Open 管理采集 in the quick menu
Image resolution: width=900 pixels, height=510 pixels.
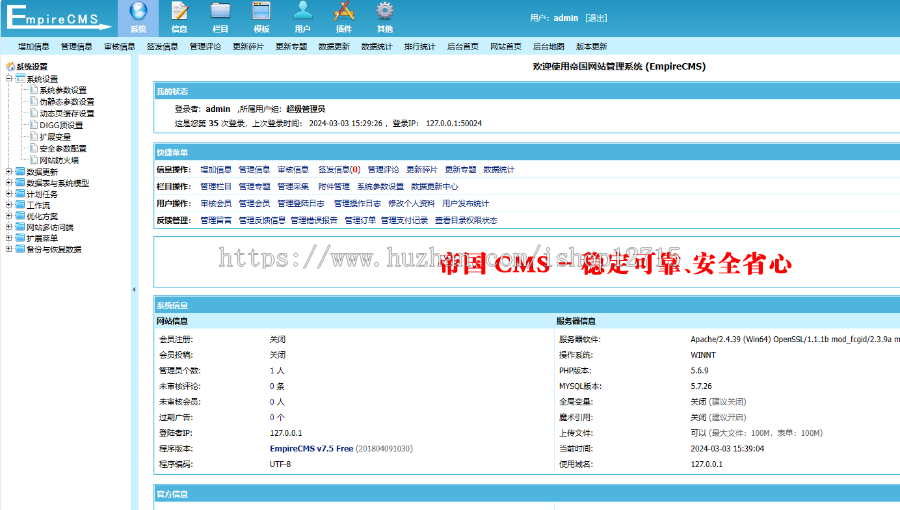coord(293,186)
